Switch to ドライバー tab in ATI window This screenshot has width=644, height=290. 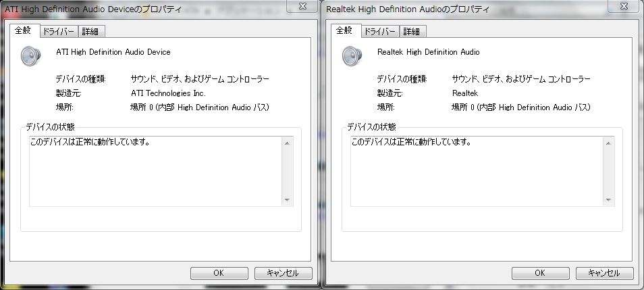pyautogui.click(x=59, y=32)
